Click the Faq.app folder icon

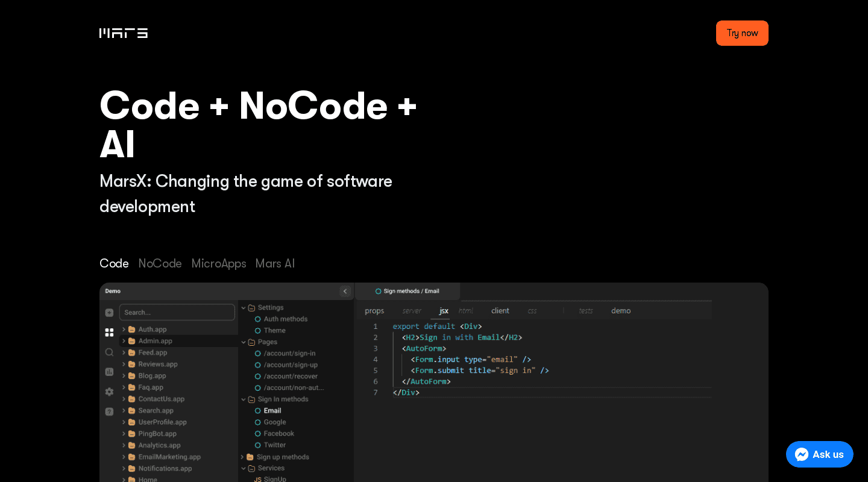(x=132, y=387)
